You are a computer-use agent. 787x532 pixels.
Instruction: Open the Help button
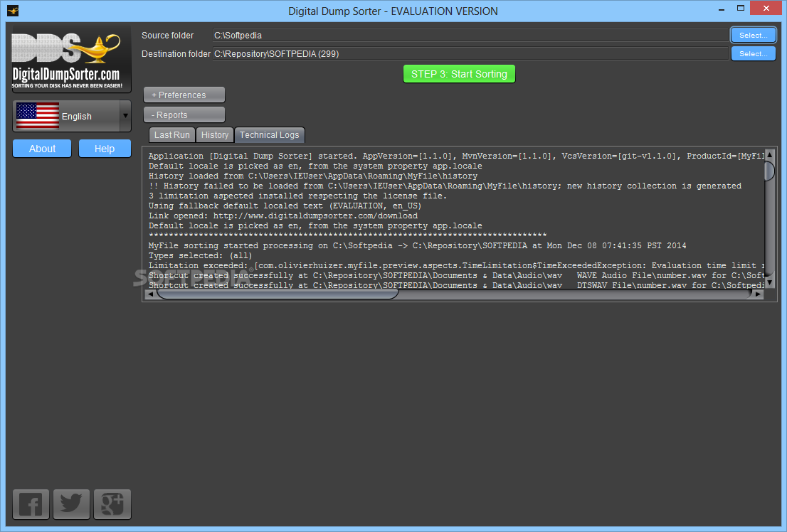tap(105, 149)
